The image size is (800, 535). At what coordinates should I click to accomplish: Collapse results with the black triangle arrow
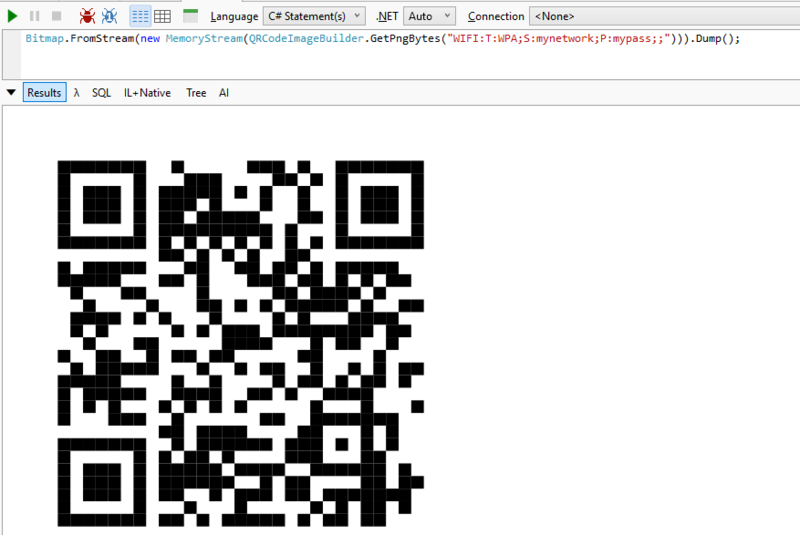pyautogui.click(x=11, y=92)
